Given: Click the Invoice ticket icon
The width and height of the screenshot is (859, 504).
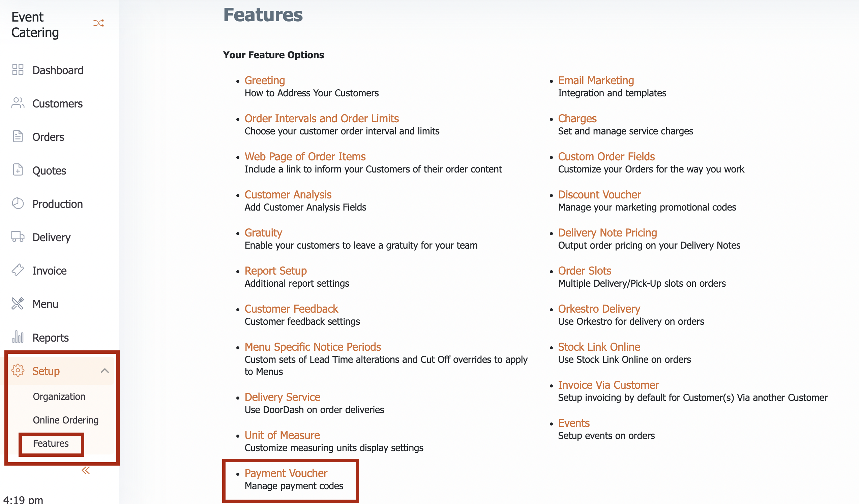Looking at the screenshot, I should (18, 270).
